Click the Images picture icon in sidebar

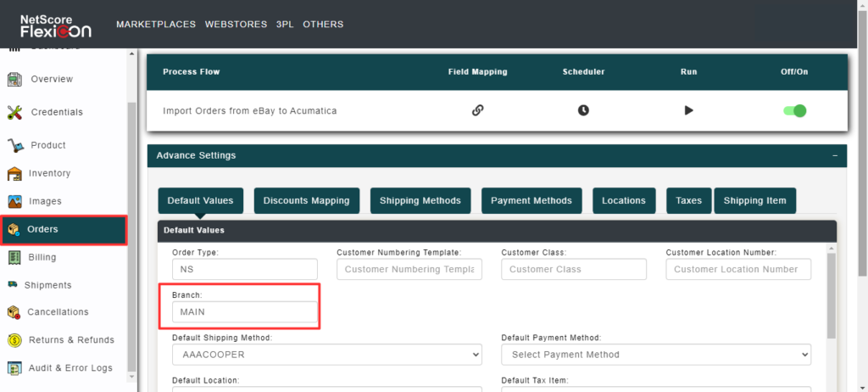[x=14, y=202]
